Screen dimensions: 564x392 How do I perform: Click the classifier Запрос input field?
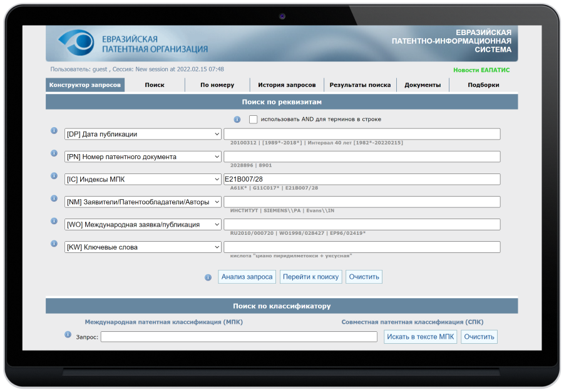(x=238, y=337)
